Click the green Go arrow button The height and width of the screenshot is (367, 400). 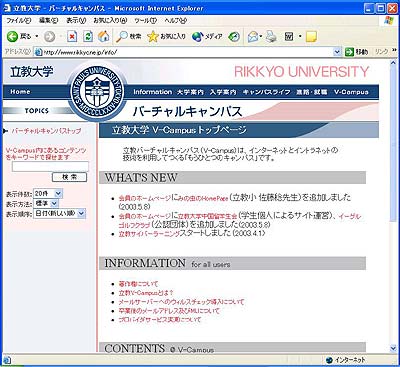pyautogui.click(x=349, y=52)
